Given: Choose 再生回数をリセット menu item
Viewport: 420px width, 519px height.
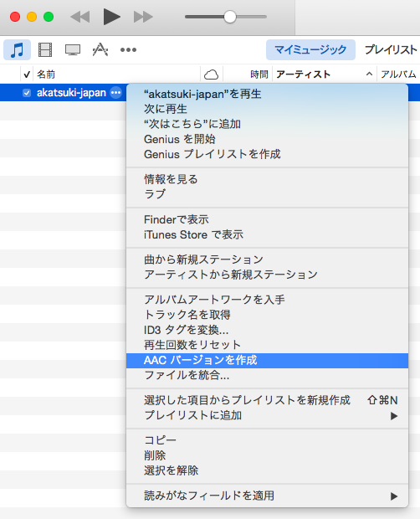Looking at the screenshot, I should click(x=267, y=345).
